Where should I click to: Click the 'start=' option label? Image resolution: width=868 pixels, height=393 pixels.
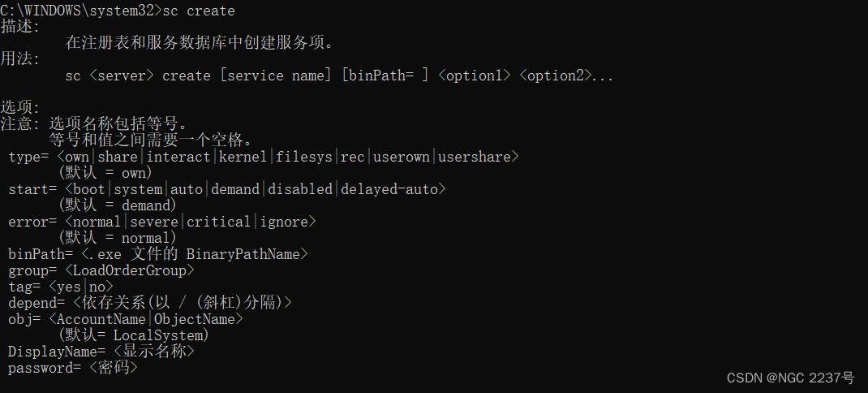[x=32, y=189]
